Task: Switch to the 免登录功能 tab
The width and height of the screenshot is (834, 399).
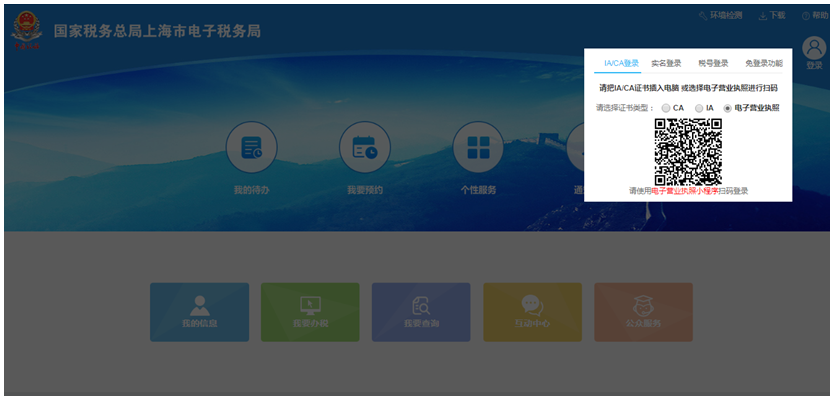Action: (764, 63)
